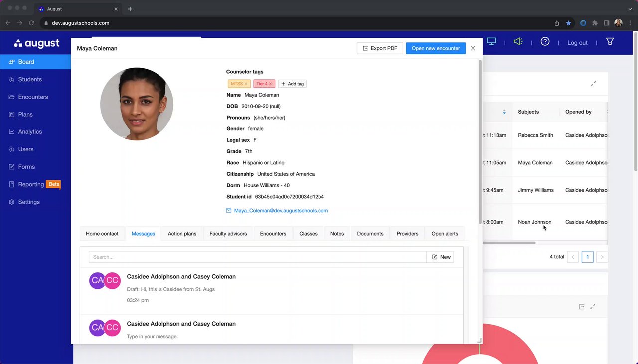Click the monitor icon in the top bar
Image resolution: width=638 pixels, height=364 pixels.
click(x=492, y=42)
